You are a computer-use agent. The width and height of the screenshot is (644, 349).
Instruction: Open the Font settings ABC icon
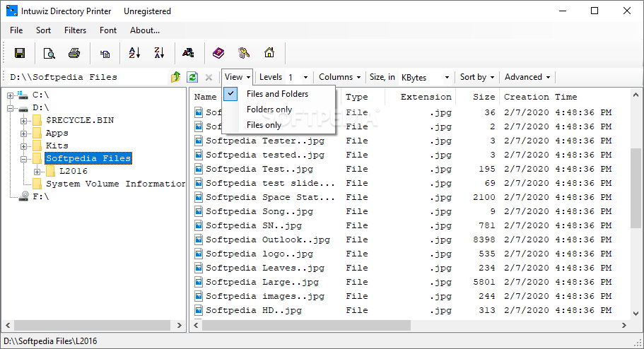(188, 52)
